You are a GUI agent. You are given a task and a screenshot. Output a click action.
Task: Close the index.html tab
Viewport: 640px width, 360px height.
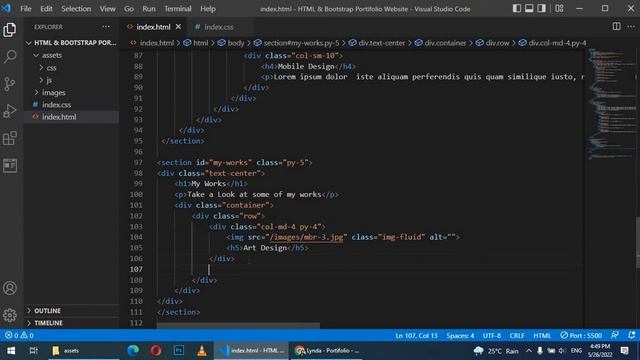coord(178,27)
